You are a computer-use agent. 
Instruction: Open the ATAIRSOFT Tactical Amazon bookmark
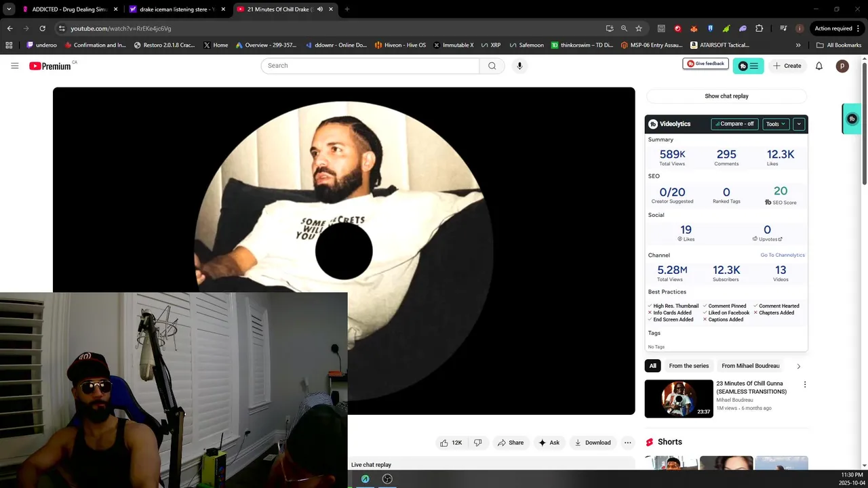click(720, 45)
